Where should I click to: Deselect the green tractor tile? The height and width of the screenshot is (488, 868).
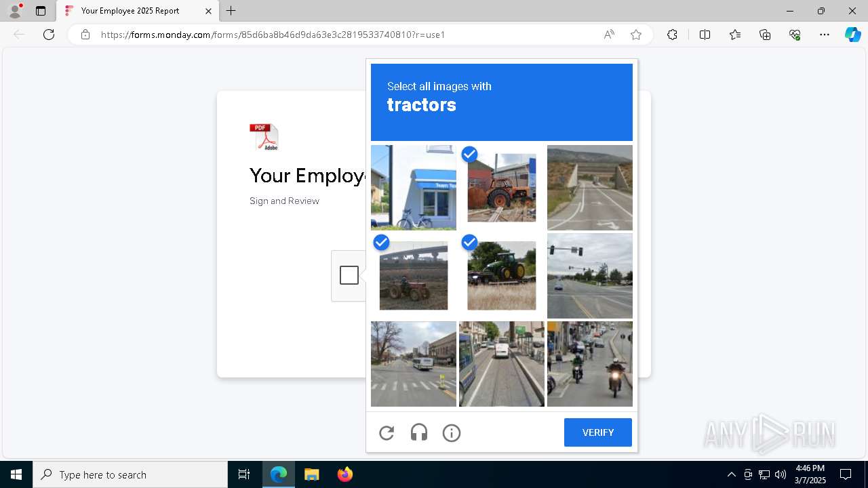pyautogui.click(x=502, y=276)
